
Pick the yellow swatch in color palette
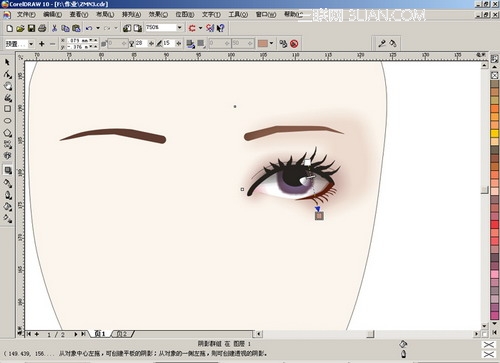[x=494, y=133]
